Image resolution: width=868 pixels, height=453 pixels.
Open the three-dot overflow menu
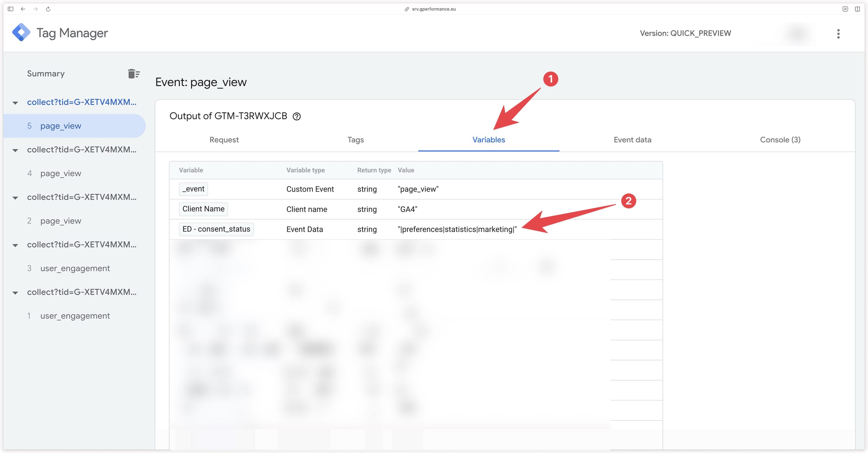click(x=838, y=34)
